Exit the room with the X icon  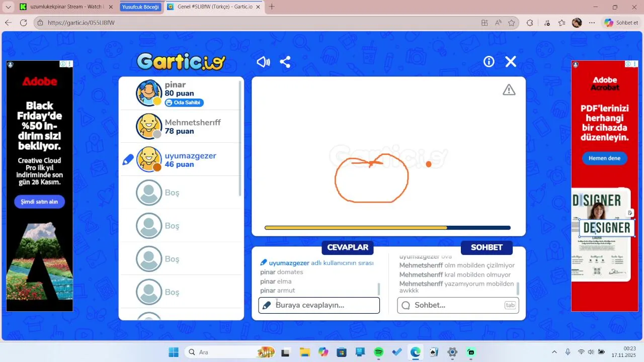click(x=511, y=61)
